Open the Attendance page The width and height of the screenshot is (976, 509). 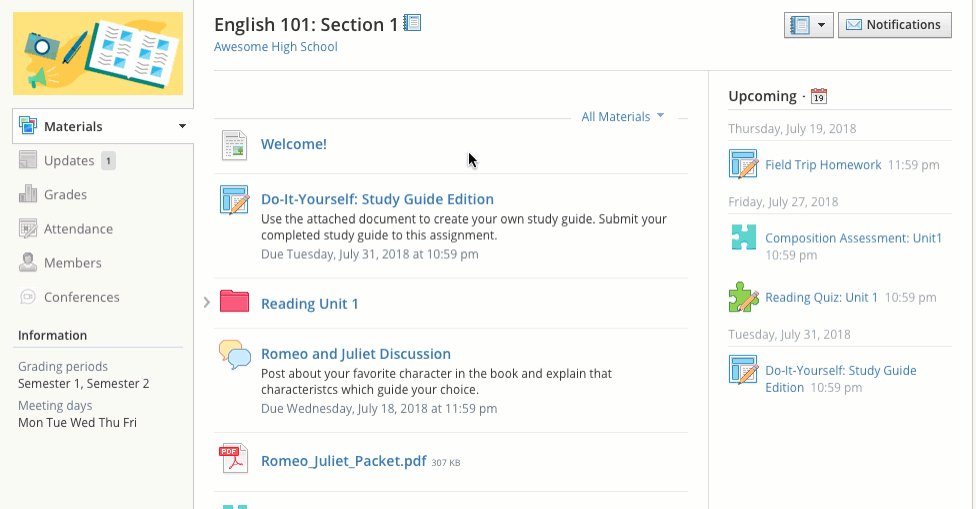click(76, 229)
